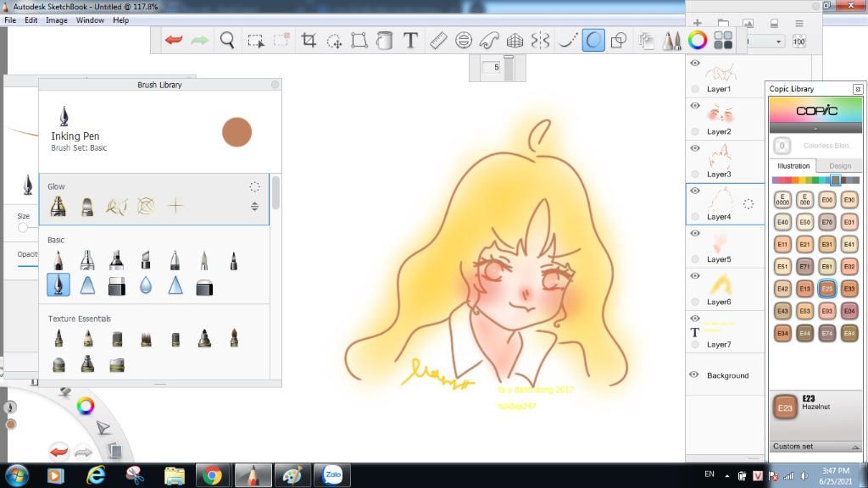Select the Transform distort tool
Image resolution: width=868 pixels, height=488 pixels.
pyautogui.click(x=359, y=41)
